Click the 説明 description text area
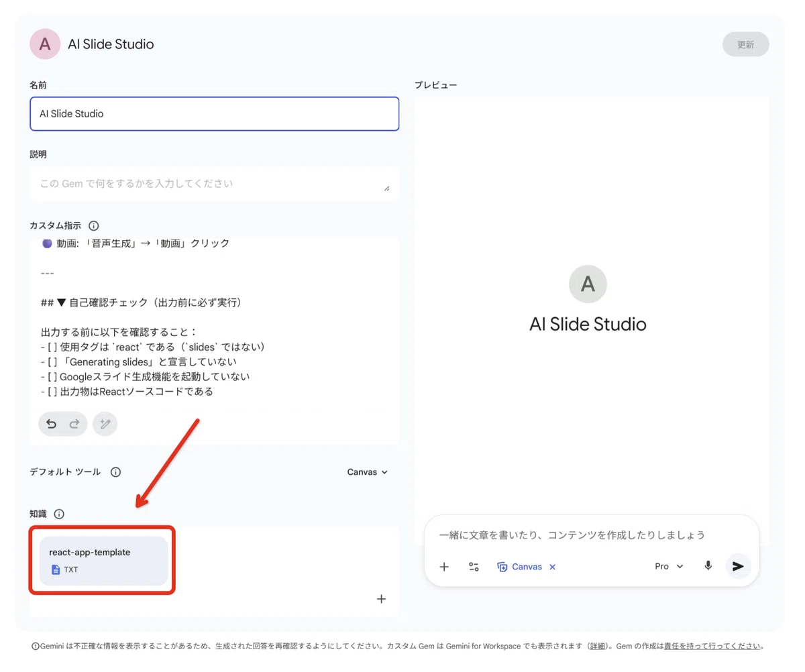 tap(215, 183)
